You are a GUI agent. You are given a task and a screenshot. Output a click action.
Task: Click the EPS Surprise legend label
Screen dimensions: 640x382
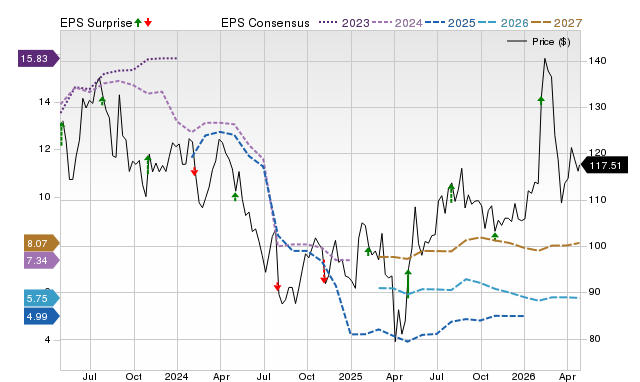(x=96, y=23)
